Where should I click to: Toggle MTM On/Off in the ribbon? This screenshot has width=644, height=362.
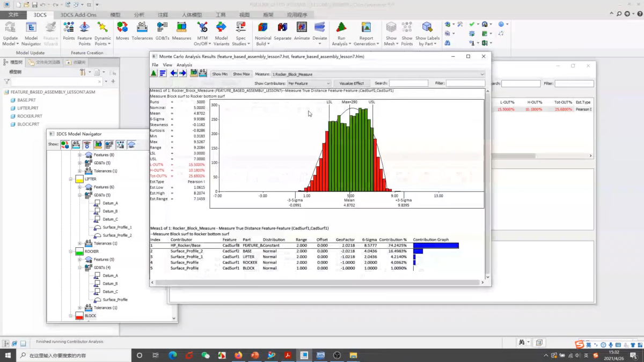click(202, 32)
